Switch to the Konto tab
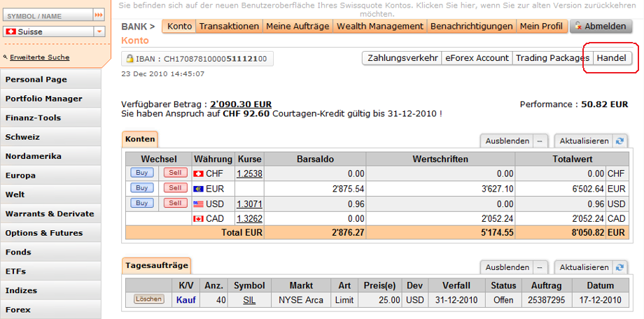The height and width of the screenshot is (319, 644). click(179, 27)
